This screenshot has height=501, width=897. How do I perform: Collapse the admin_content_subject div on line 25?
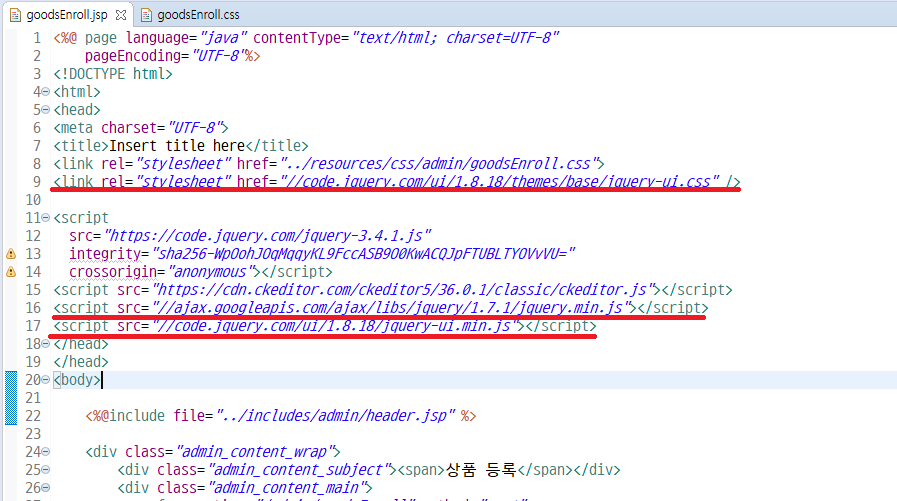(46, 470)
